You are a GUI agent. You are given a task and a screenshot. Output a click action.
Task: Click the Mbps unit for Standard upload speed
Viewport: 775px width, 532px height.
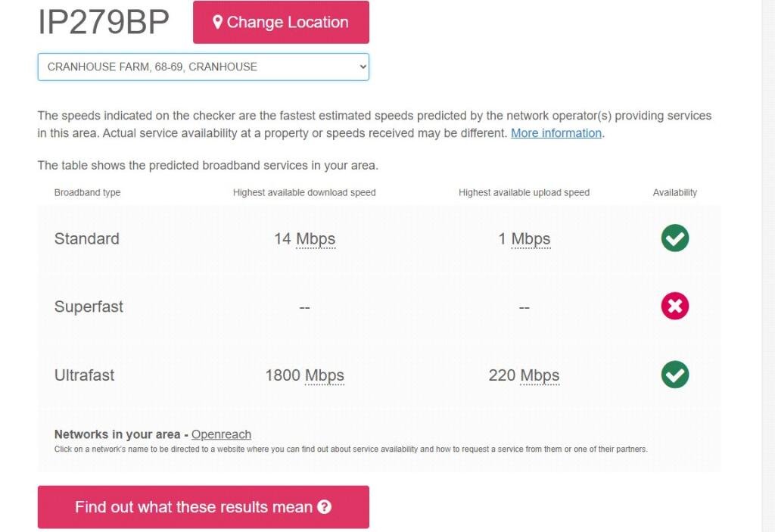pyautogui.click(x=531, y=239)
